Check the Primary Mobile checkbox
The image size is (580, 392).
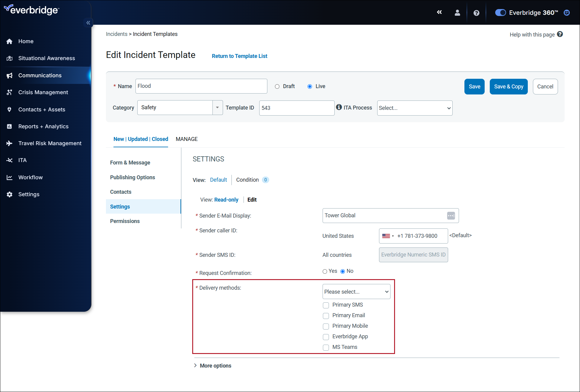(x=326, y=326)
